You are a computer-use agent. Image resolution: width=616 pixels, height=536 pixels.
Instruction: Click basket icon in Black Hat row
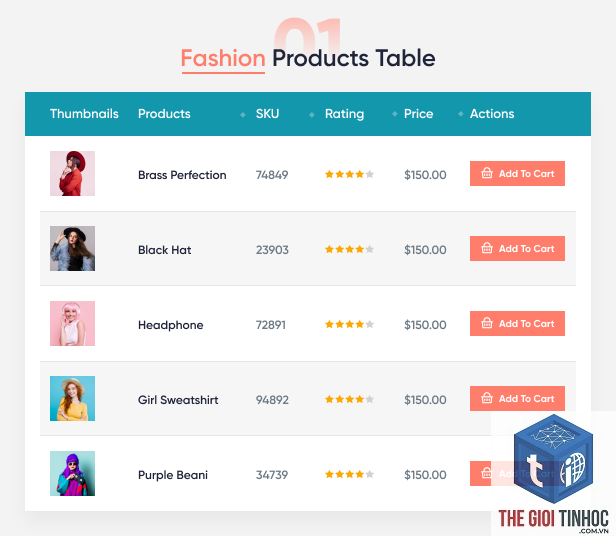(487, 248)
